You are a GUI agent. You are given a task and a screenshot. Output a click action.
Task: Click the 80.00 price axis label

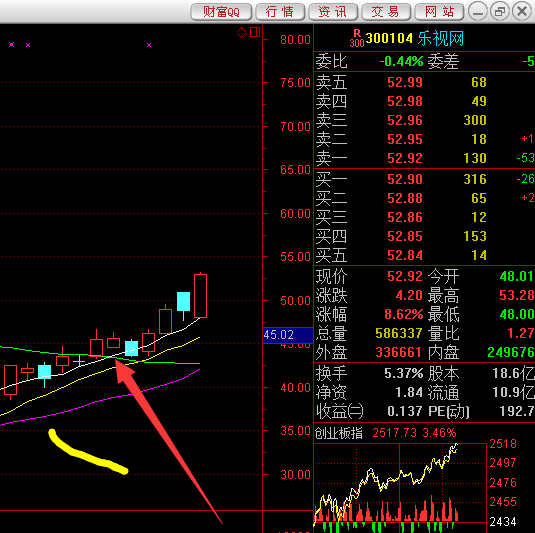click(x=295, y=40)
